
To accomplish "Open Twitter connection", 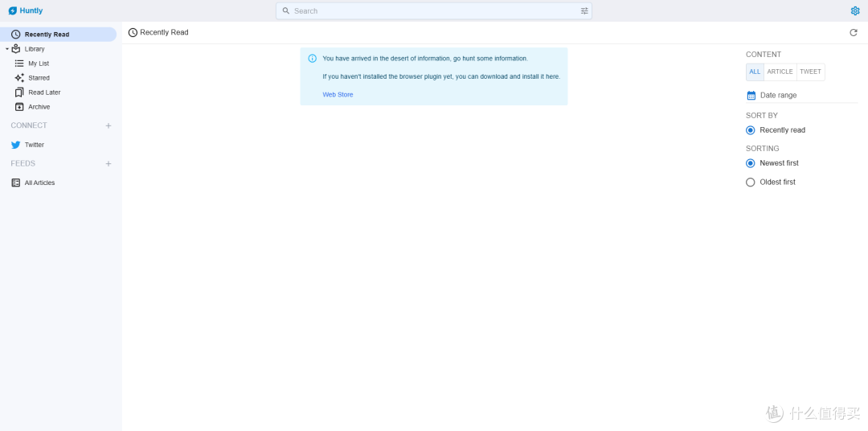I will (x=35, y=145).
